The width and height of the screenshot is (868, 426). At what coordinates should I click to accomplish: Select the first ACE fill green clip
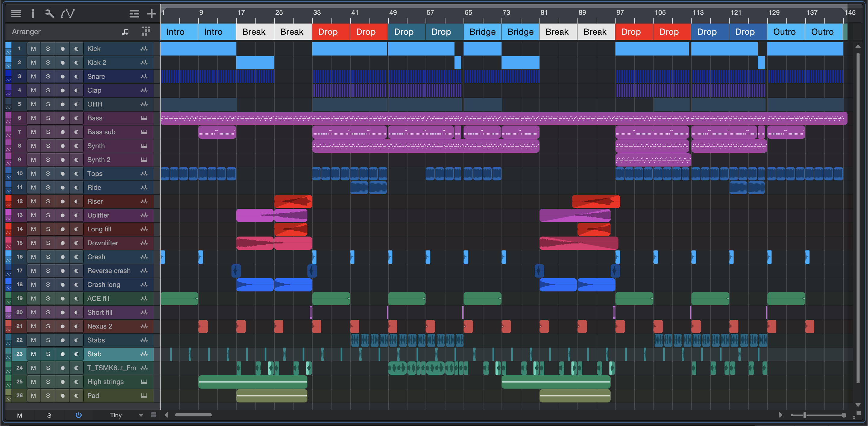click(x=180, y=298)
